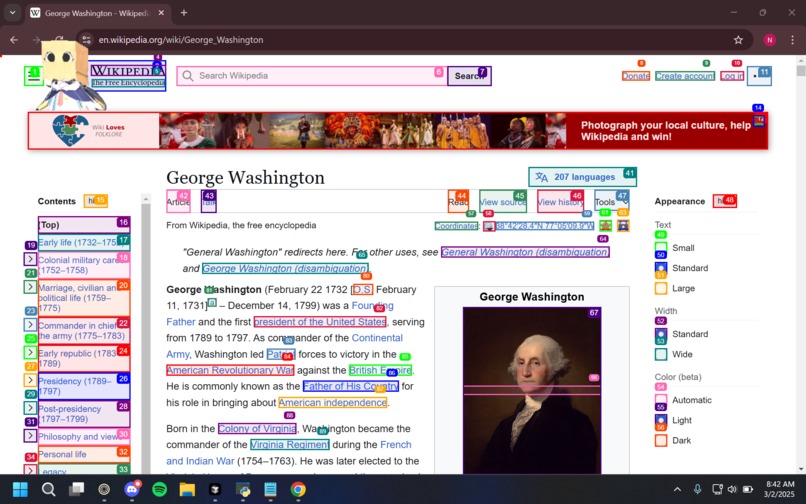Open a new browser tab with plus

coord(184,13)
